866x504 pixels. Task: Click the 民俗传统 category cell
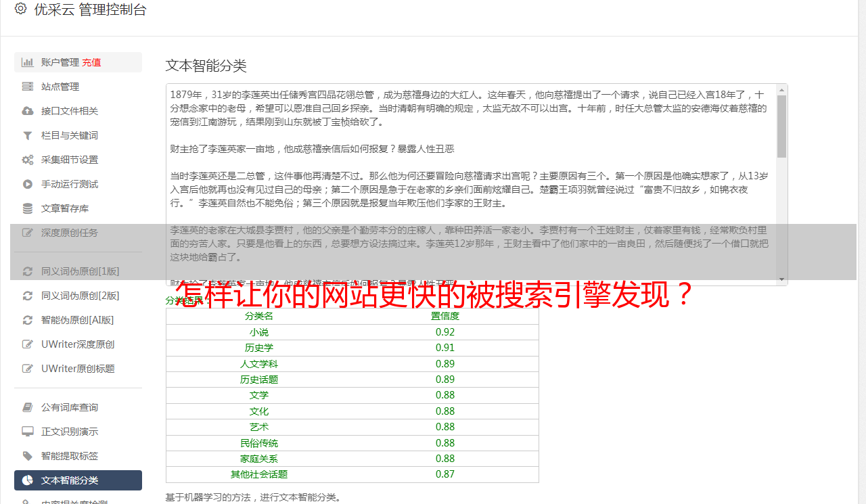pos(259,443)
